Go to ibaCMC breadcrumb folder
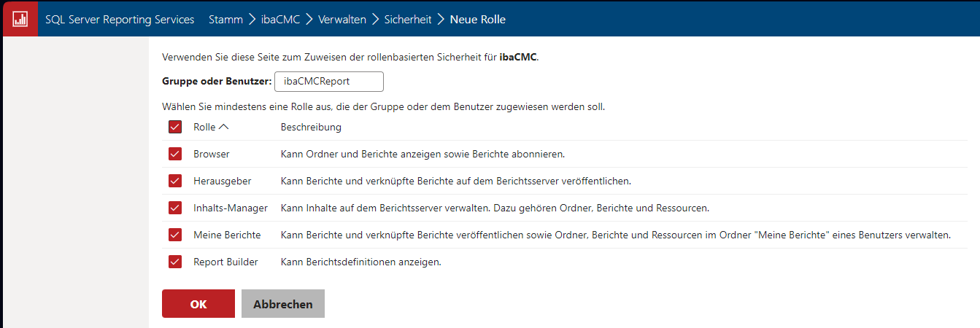The image size is (980, 328). (x=280, y=20)
